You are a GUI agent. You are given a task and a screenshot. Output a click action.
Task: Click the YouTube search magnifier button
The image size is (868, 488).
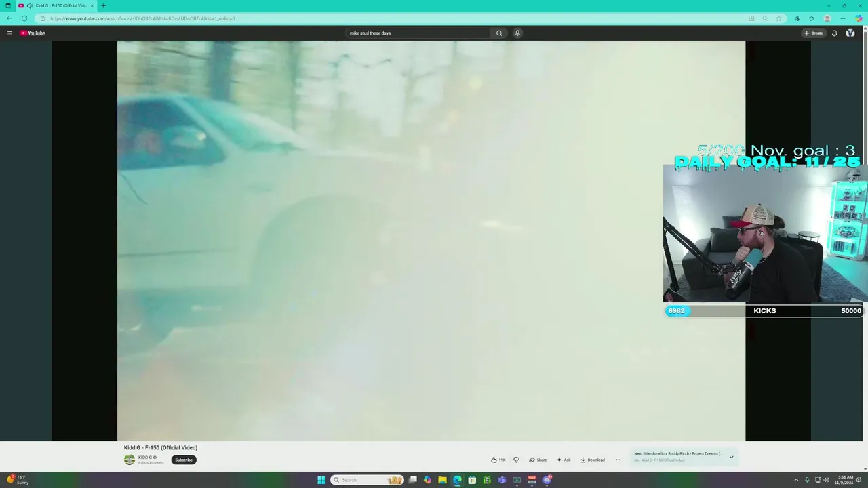pos(499,33)
